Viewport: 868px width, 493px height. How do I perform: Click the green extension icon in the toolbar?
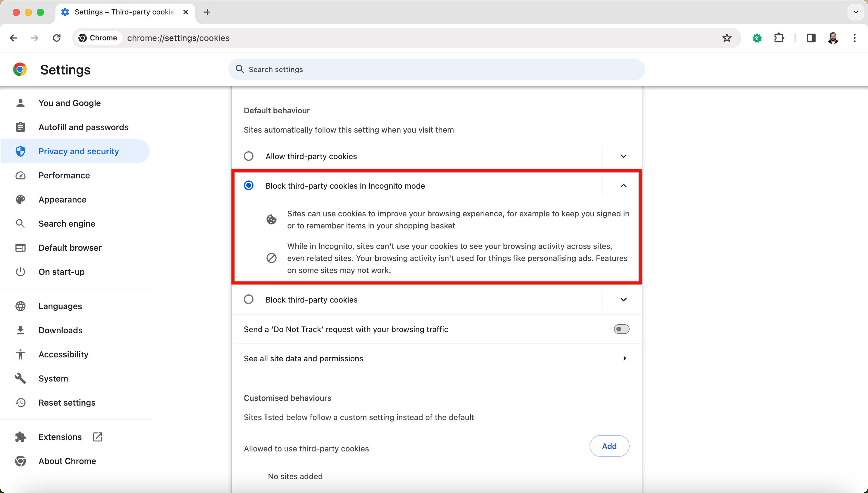[x=757, y=38]
